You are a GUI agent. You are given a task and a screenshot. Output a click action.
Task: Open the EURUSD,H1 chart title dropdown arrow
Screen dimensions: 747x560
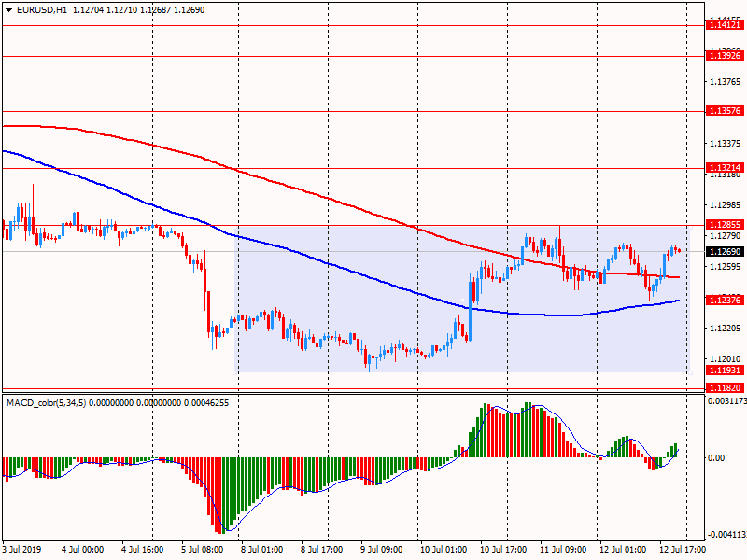tap(9, 10)
